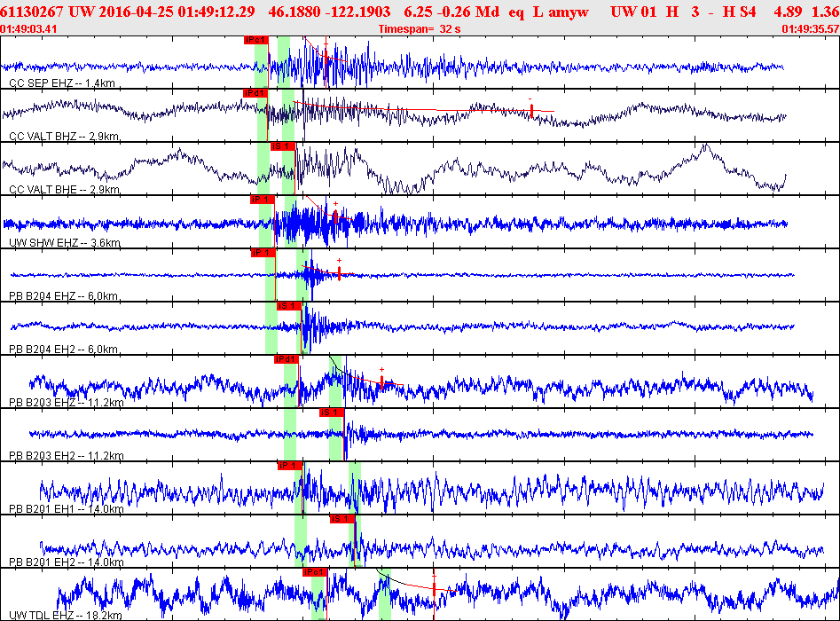
Task: Click the PB B203 EHZ -- 11.2km label
Action: click(x=67, y=403)
